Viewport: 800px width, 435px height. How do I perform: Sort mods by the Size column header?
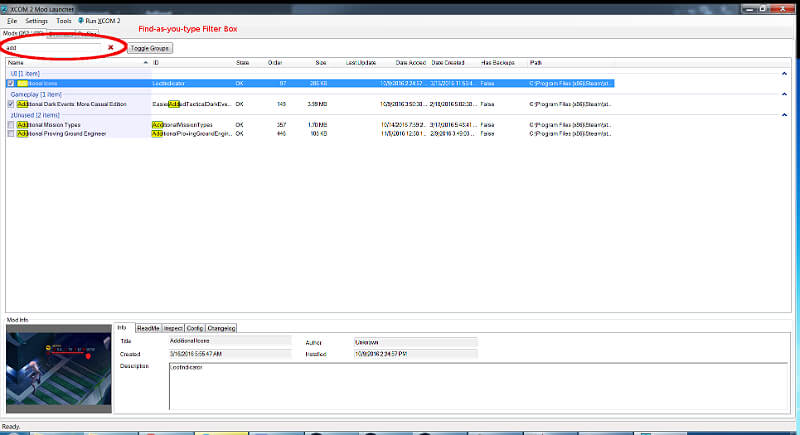(320, 62)
